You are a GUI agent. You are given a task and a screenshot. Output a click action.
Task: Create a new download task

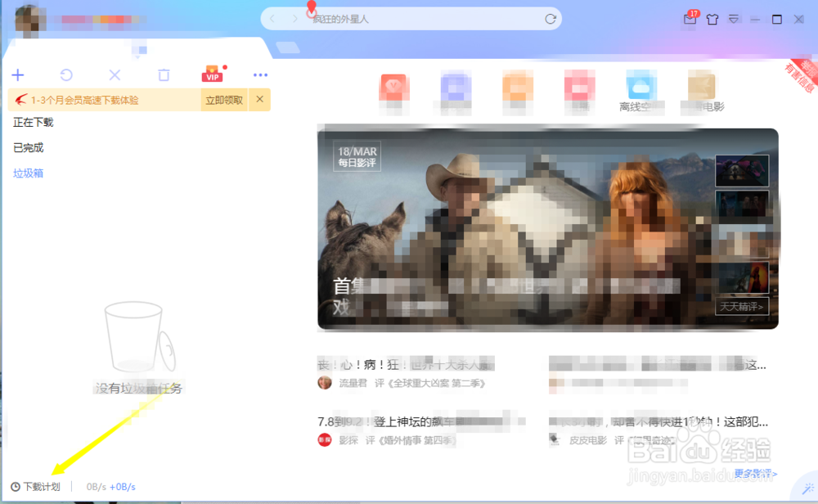tap(17, 74)
